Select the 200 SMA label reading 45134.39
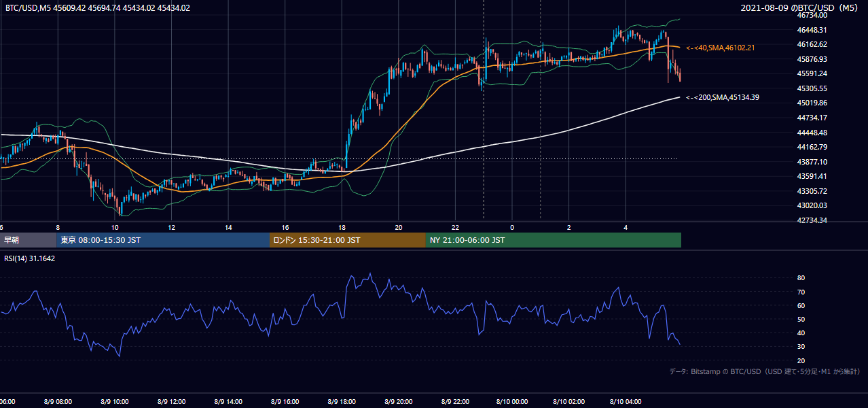This screenshot has width=868, height=408. coord(723,97)
